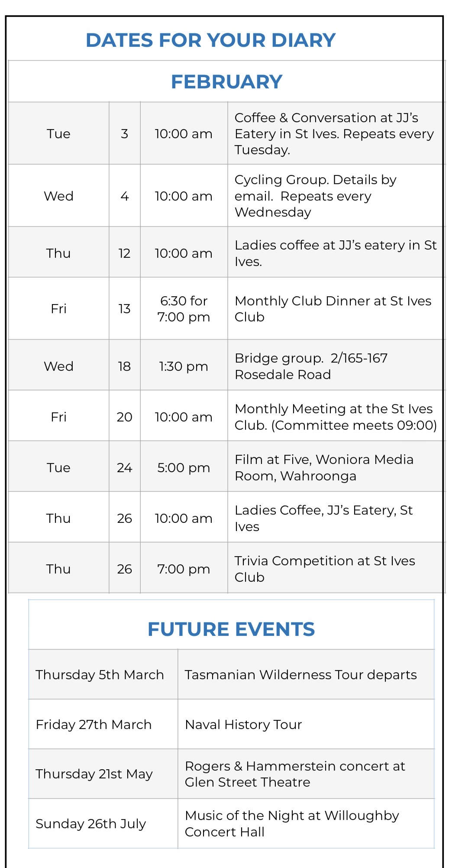This screenshot has height=868, width=462.
Task: Click the Monthly Meeting at St Ives Club entry
Action: tap(335, 417)
